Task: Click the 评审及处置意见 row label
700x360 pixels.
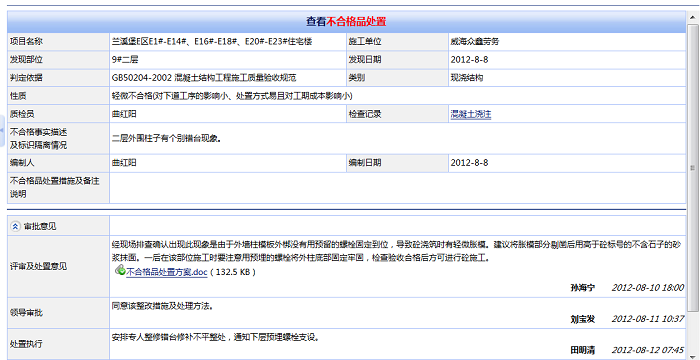Action: coord(38,267)
